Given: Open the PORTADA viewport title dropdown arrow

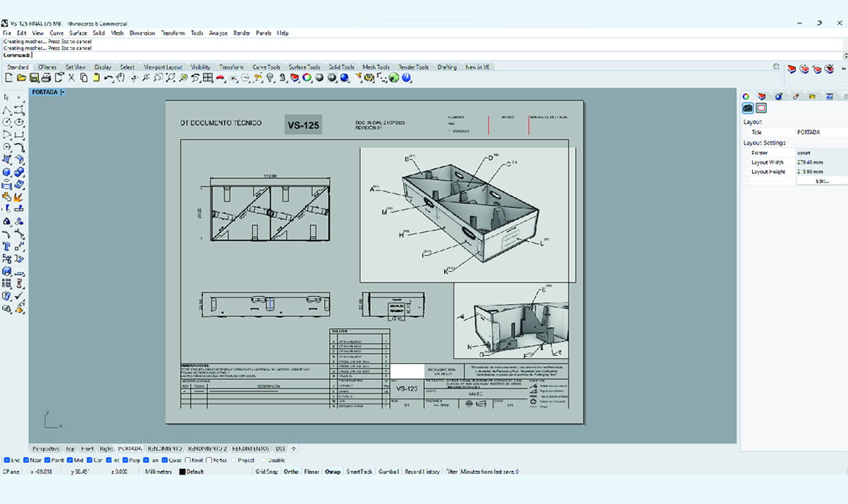Looking at the screenshot, I should tap(63, 92).
